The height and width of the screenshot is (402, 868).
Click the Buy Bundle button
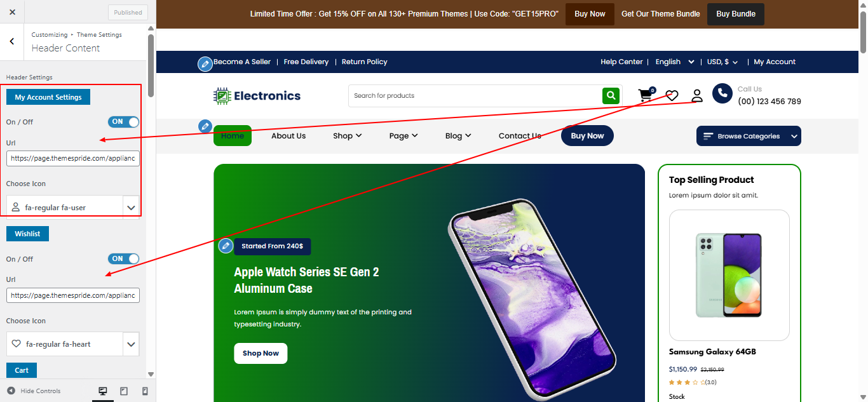coord(736,14)
